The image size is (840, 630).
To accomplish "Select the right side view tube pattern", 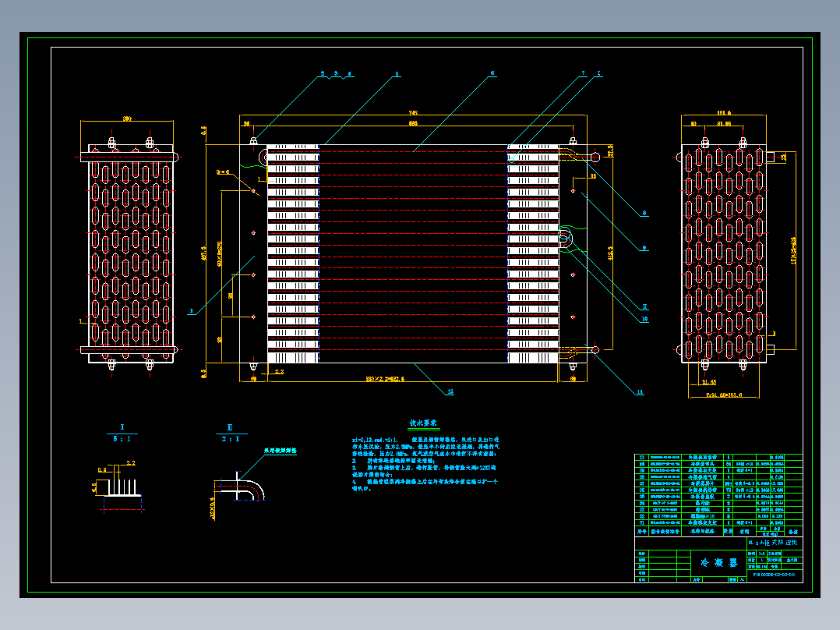I will click(725, 253).
